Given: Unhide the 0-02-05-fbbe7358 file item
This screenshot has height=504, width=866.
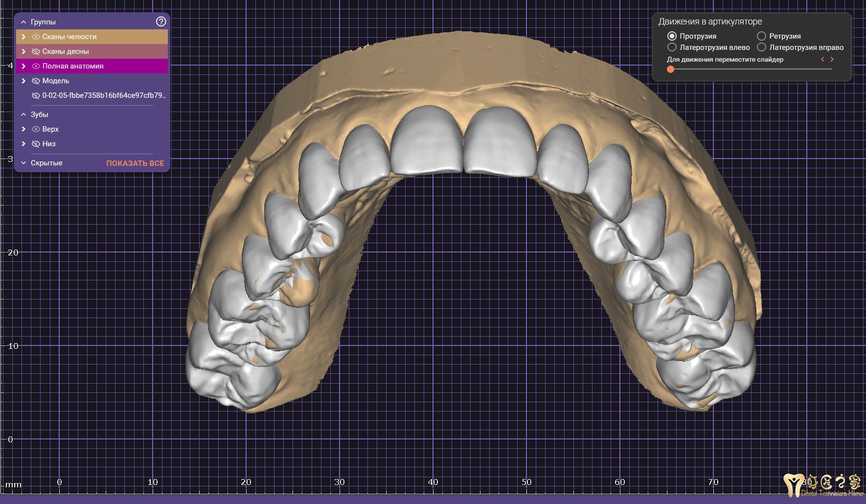Looking at the screenshot, I should pos(36,95).
